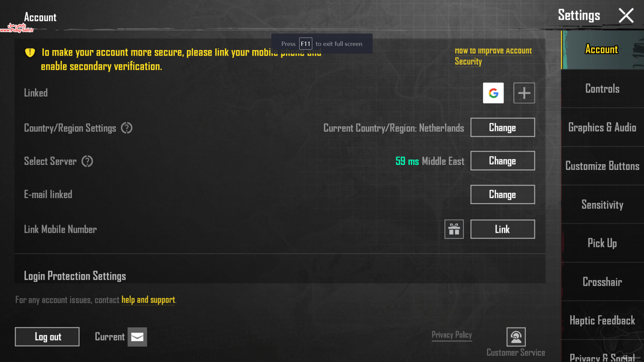Viewport: 644px width, 362px height.
Task: Open How to Improve Account Security link
Action: click(x=493, y=56)
